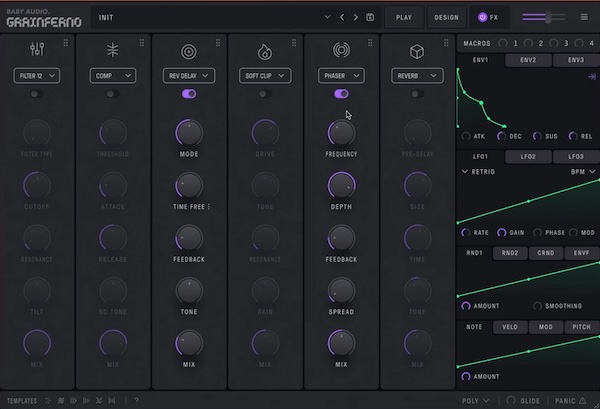The image size is (600, 409).
Task: Open the TIME FREE options dots
Action: pos(209,207)
